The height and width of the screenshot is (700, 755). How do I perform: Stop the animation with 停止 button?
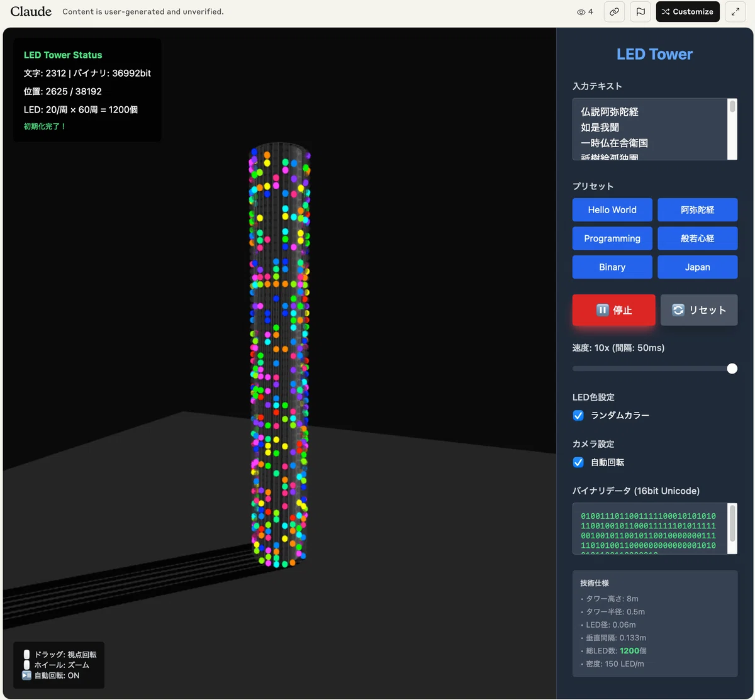pyautogui.click(x=614, y=310)
